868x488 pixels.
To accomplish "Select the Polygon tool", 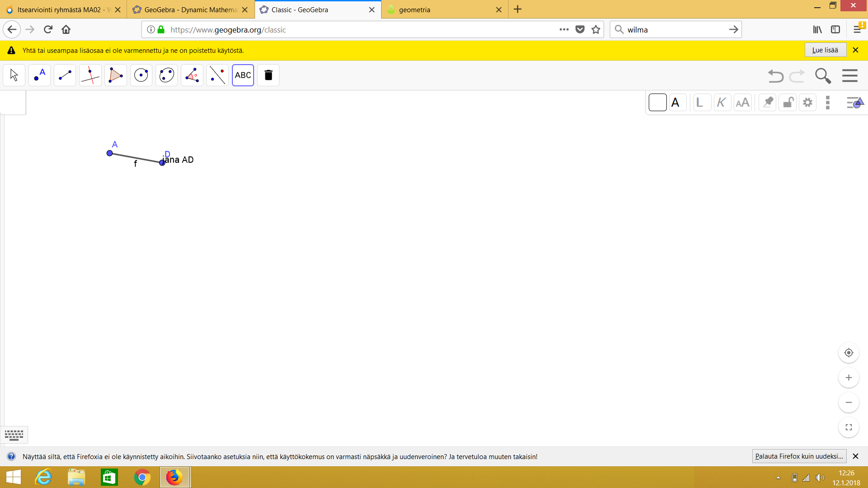I will [116, 75].
